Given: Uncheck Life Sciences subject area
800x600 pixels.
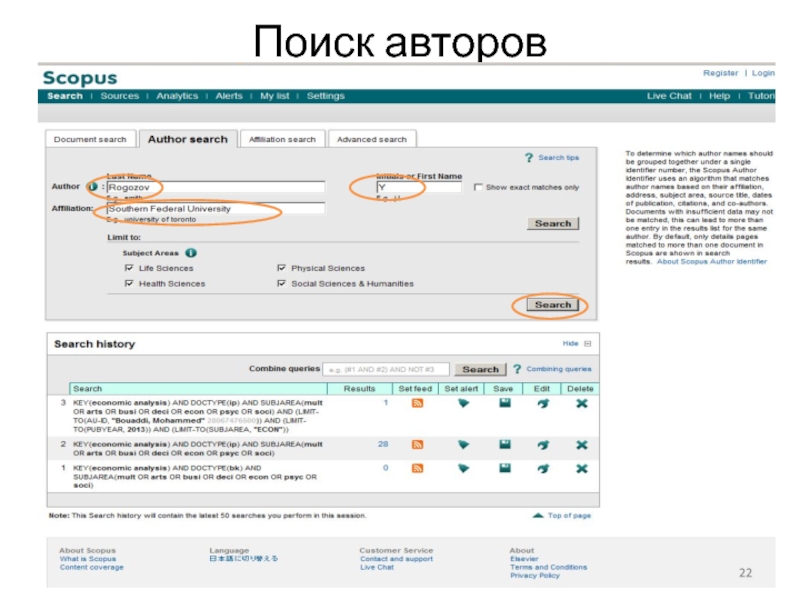Looking at the screenshot, I should (129, 268).
